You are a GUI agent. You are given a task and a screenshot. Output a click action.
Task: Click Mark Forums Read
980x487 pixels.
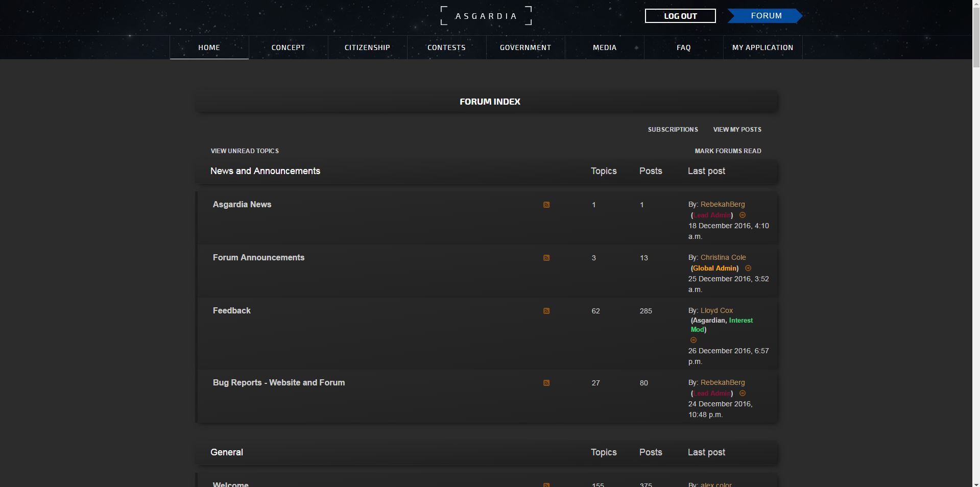[728, 151]
